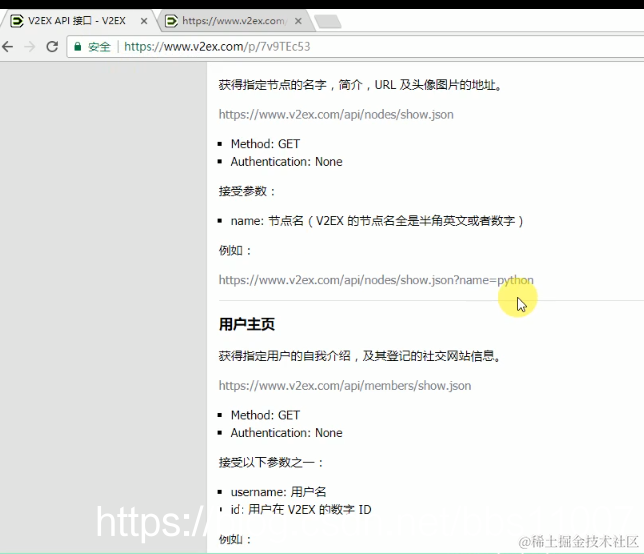Click the name: 节点名 parameter line
Image resolution: width=644 pixels, height=554 pixels.
pyautogui.click(x=377, y=221)
